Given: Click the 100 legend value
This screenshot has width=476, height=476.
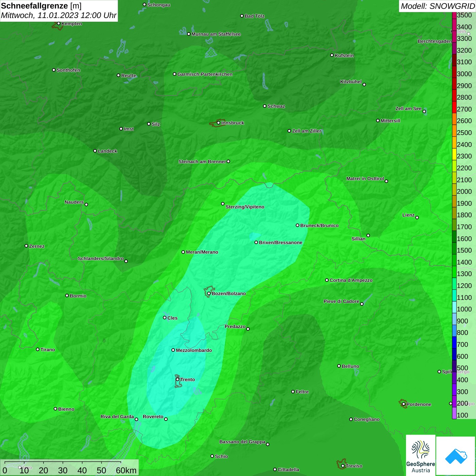Looking at the screenshot, I should 462,415.
